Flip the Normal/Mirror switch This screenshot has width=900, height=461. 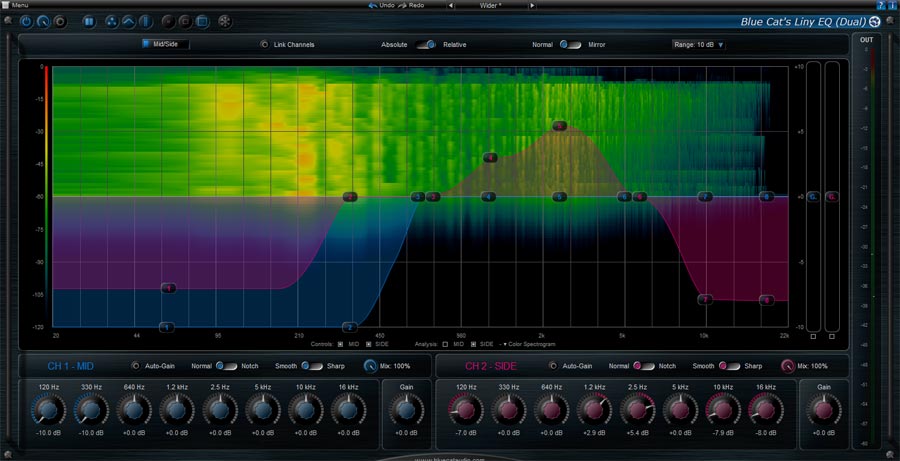[570, 44]
